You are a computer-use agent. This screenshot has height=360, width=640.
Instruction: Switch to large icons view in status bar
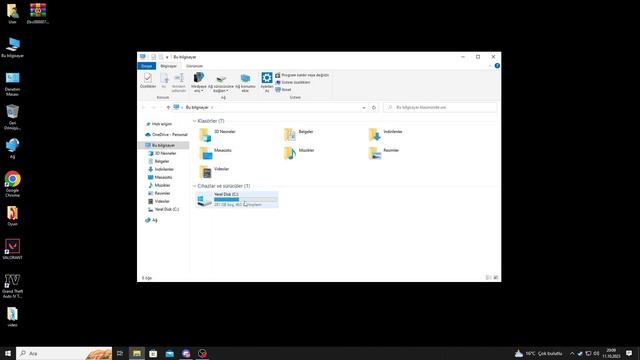click(x=496, y=278)
